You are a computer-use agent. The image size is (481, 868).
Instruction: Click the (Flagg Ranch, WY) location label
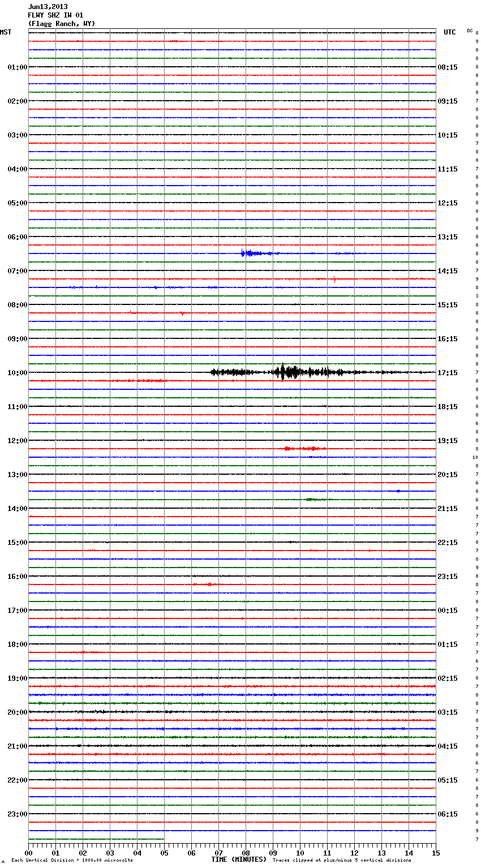[62, 24]
